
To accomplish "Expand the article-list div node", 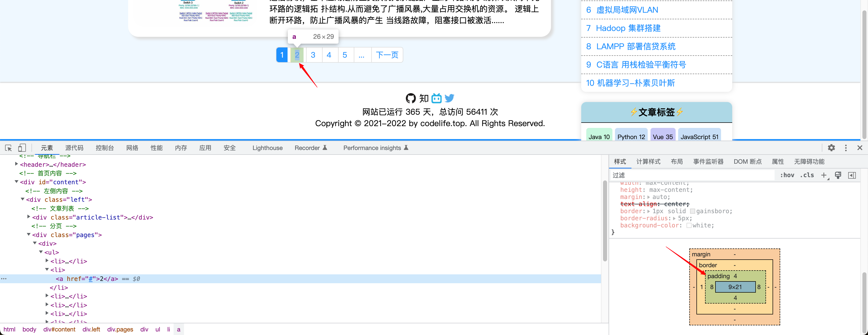I will (x=29, y=217).
